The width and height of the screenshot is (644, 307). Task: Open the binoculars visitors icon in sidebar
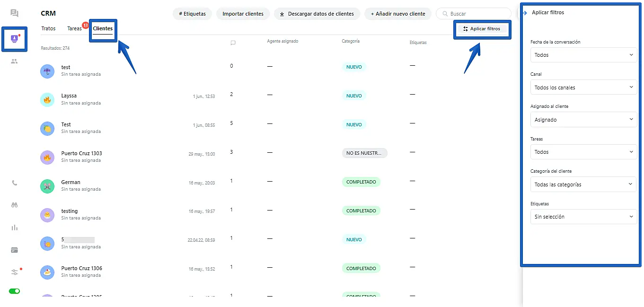coord(15,205)
